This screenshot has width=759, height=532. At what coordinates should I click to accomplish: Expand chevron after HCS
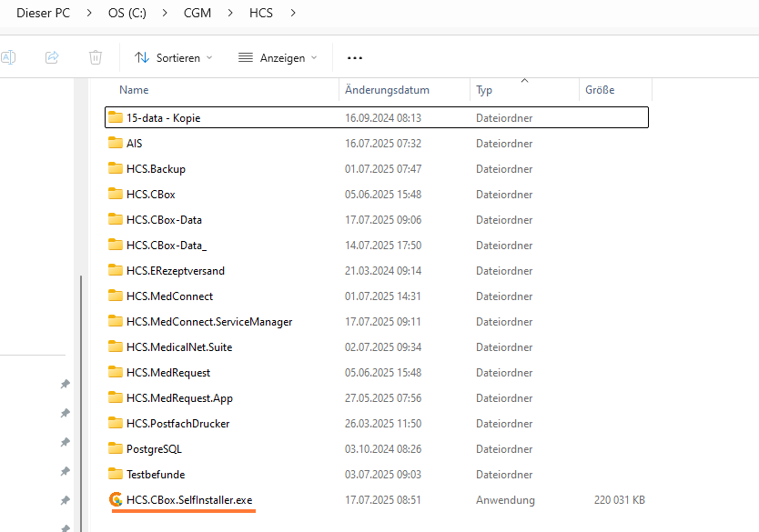[293, 13]
